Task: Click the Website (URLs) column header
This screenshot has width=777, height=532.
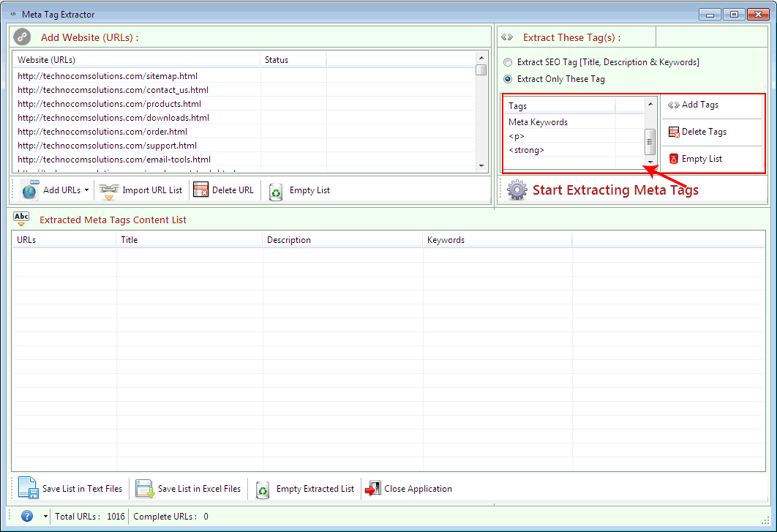Action: (136, 60)
